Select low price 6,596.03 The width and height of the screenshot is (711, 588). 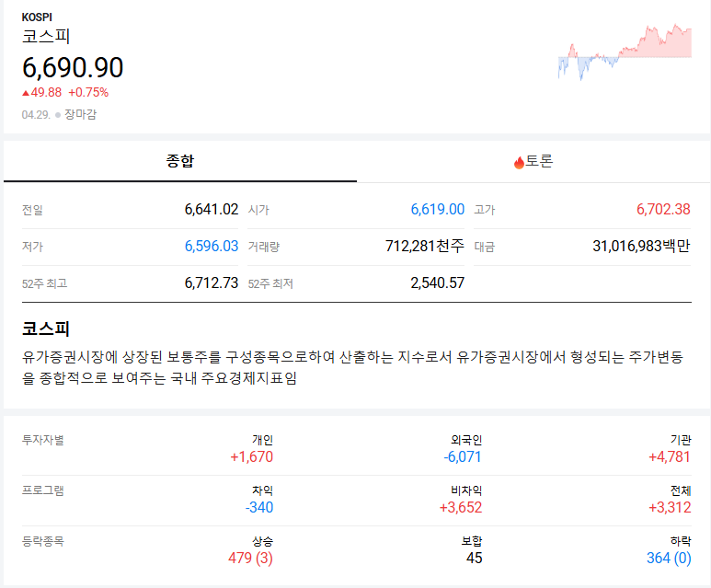(212, 246)
